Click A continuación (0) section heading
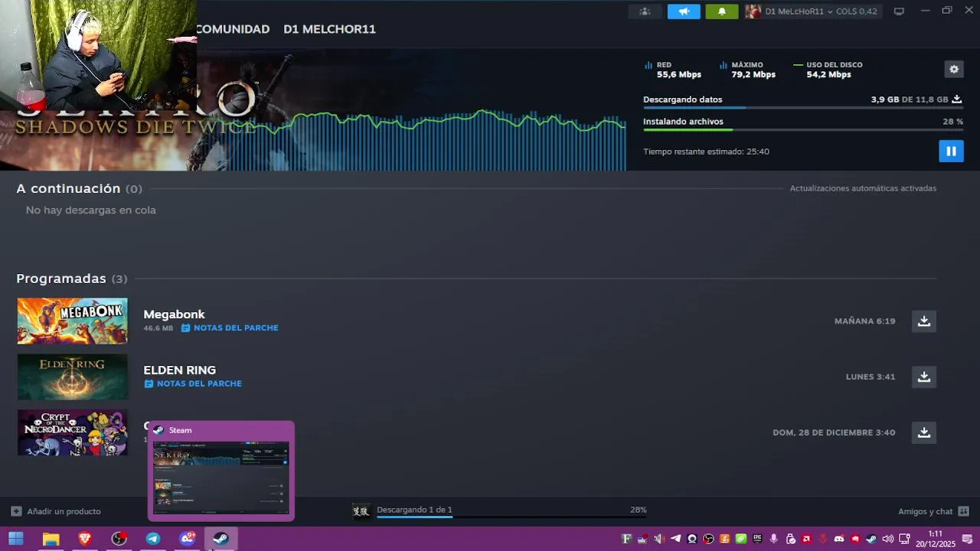This screenshot has width=980, height=551. tap(80, 188)
